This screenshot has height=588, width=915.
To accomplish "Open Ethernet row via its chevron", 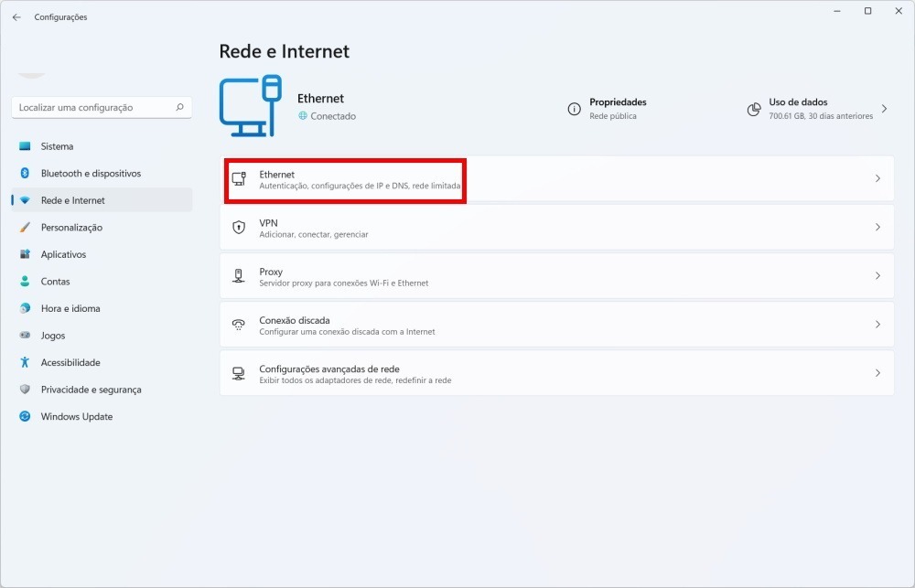I will tap(877, 178).
